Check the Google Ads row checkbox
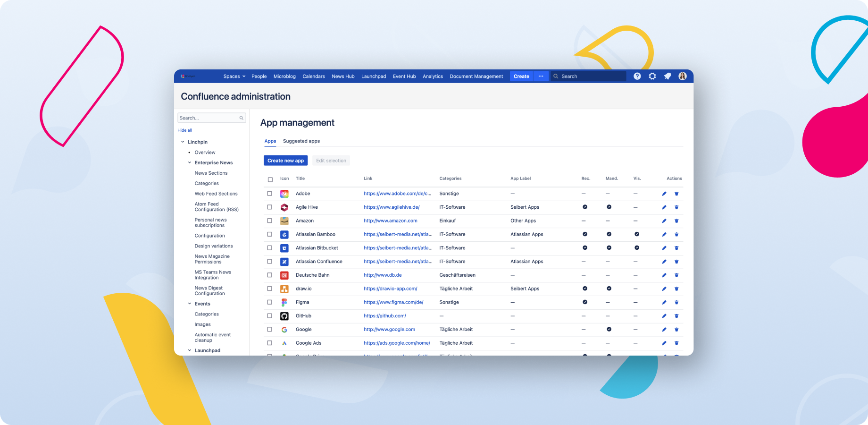This screenshot has width=868, height=425. 270,343
